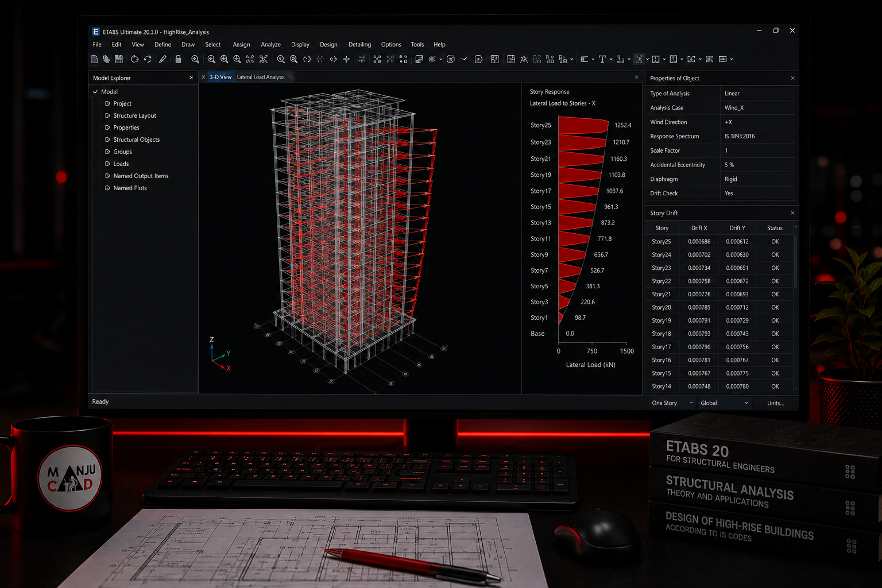
Task: Click the Drift X column header
Action: (x=699, y=228)
